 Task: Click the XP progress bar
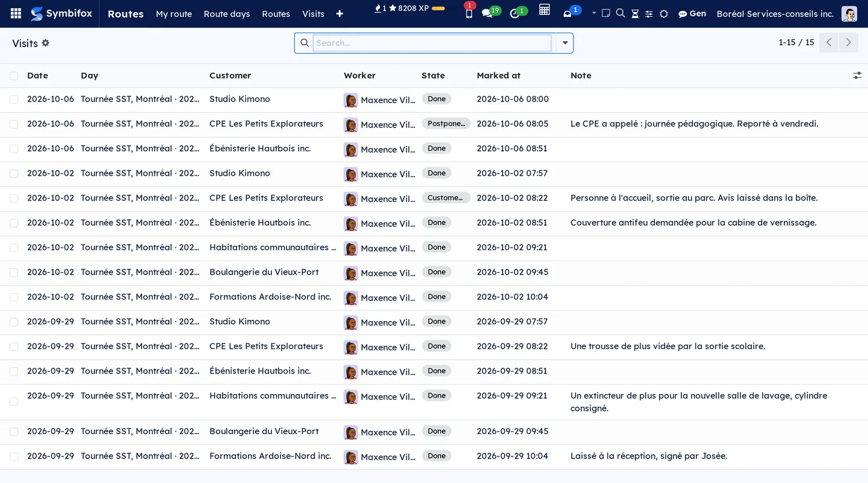[438, 9]
